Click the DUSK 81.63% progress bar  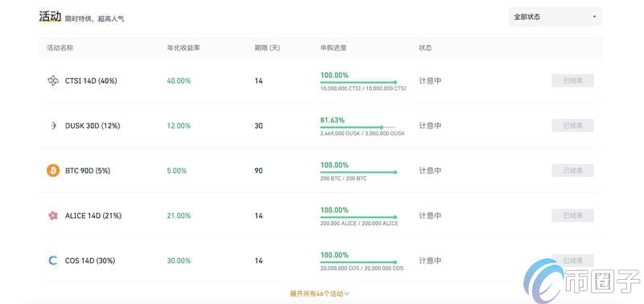pos(358,127)
